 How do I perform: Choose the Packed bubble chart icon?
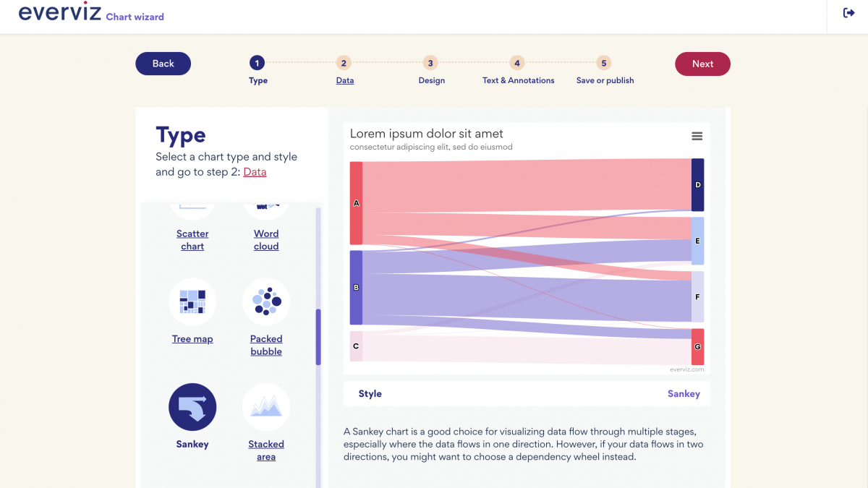point(266,301)
